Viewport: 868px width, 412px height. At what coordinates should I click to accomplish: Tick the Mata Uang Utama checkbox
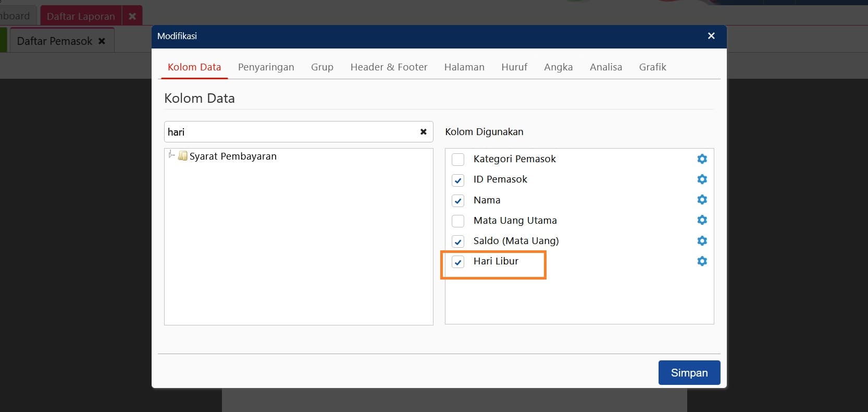pos(458,221)
